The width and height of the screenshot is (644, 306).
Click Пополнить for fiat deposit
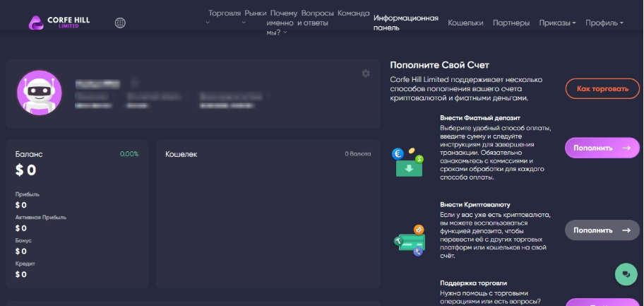pyautogui.click(x=602, y=148)
